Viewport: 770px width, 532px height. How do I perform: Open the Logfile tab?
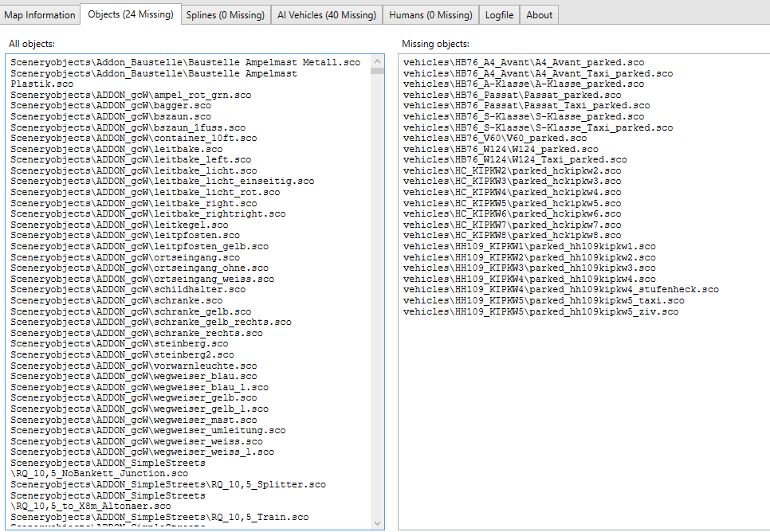(x=501, y=14)
